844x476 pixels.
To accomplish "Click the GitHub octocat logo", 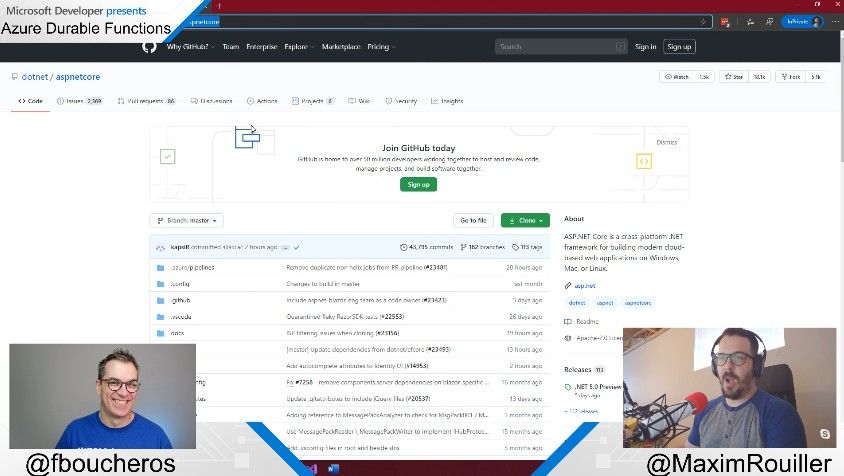I will pos(150,47).
